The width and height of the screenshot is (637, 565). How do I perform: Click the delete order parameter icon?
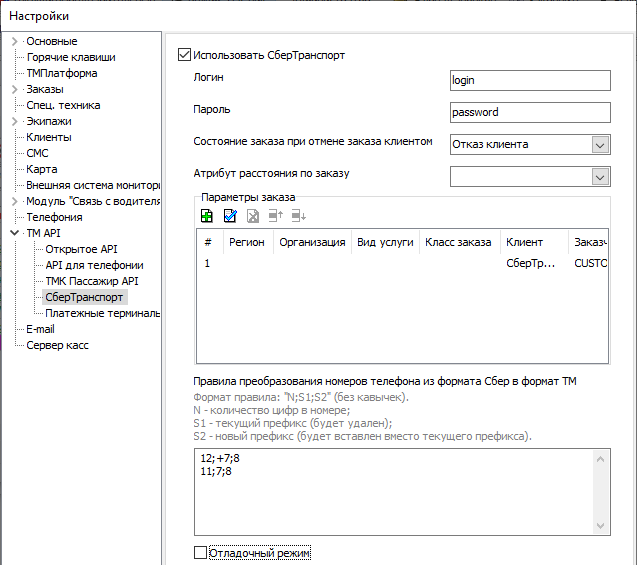[253, 216]
